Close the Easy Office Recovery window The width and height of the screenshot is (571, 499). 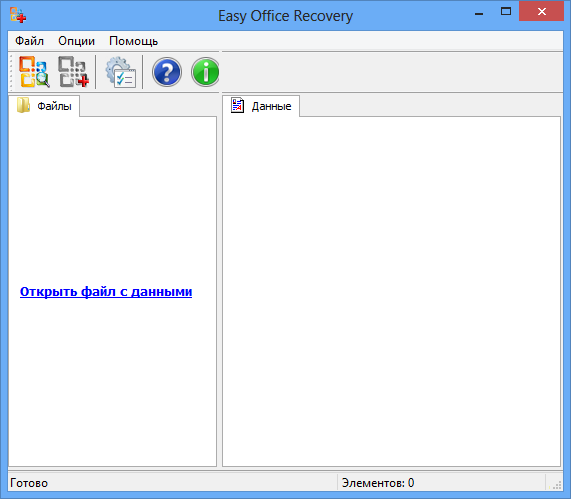542,12
